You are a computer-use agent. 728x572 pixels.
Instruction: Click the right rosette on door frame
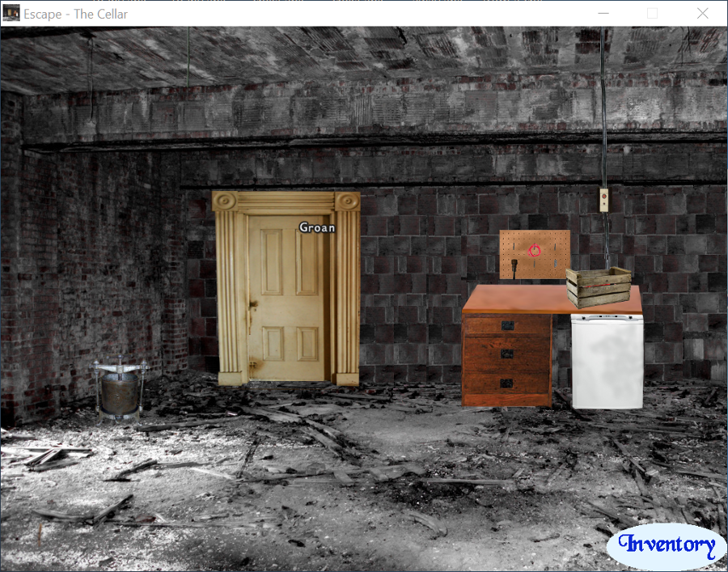[347, 201]
